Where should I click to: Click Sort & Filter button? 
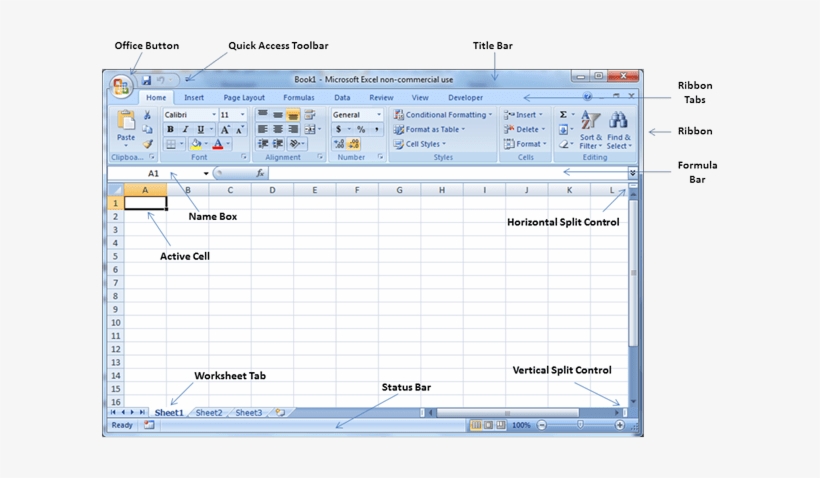[x=590, y=130]
